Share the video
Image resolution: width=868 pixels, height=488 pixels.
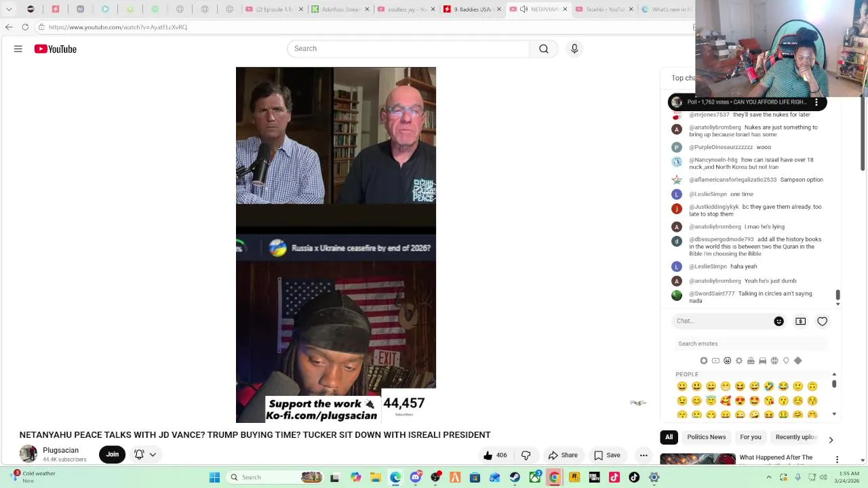(x=563, y=455)
